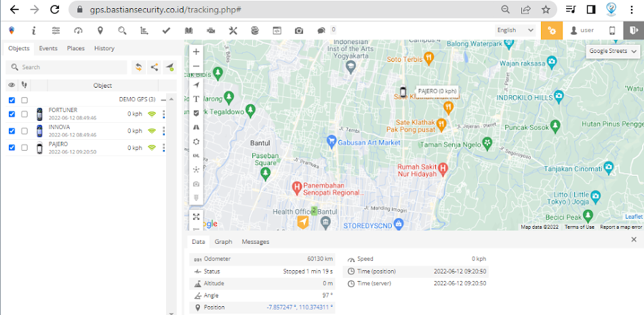Close the data panel with X
Image resolution: width=644 pixels, height=315 pixels.
[x=634, y=240]
